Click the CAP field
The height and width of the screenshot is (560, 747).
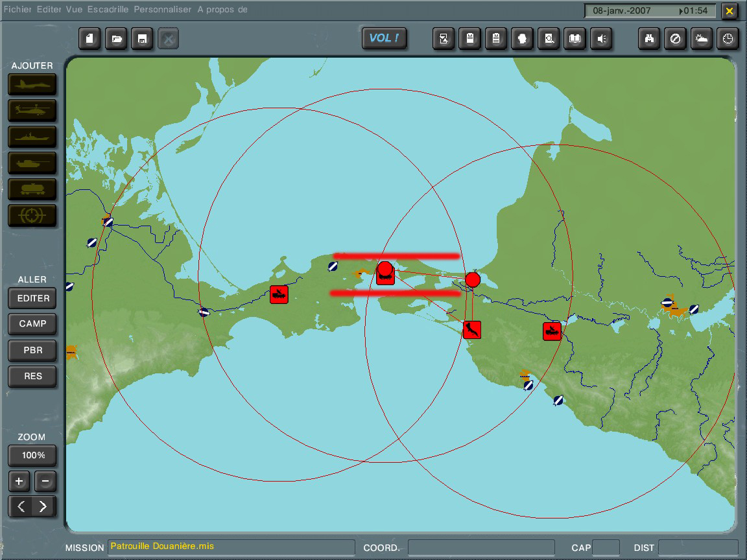click(606, 547)
